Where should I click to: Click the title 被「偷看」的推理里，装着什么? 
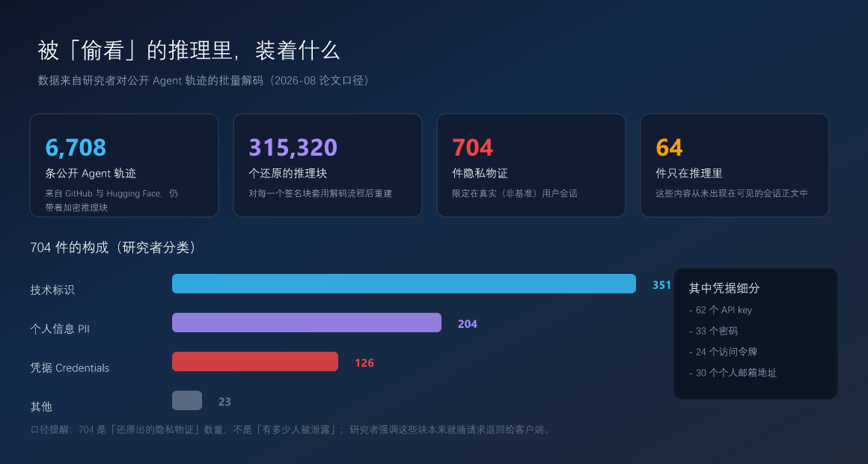189,50
